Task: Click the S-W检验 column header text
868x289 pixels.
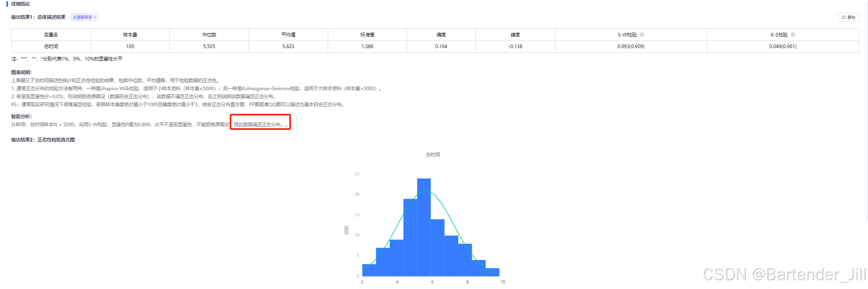Action: tap(627, 35)
